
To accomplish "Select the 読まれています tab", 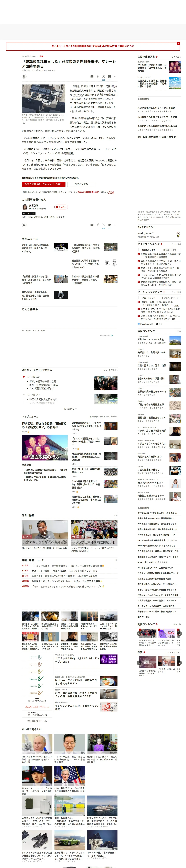I will 148,250.
